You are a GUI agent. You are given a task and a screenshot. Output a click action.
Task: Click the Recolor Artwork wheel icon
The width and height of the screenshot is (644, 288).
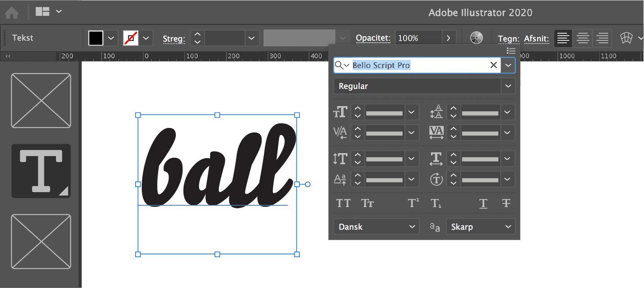(476, 38)
